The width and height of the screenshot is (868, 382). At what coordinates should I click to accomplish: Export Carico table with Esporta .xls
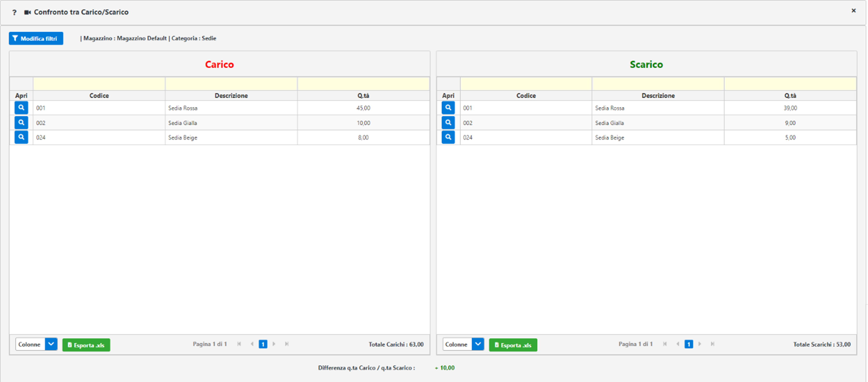click(86, 345)
